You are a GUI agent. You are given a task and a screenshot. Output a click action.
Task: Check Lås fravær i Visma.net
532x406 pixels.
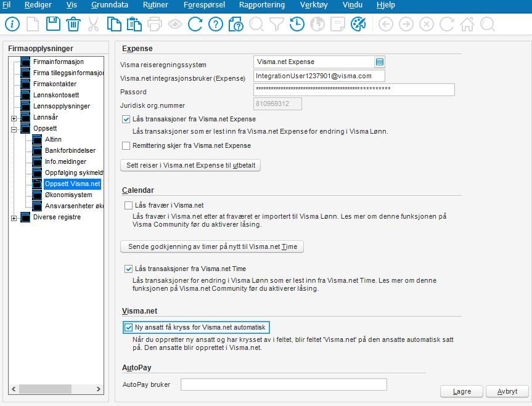tap(128, 205)
